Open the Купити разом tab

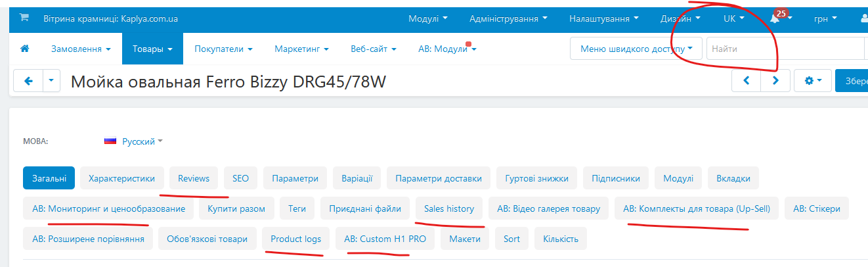click(x=236, y=208)
